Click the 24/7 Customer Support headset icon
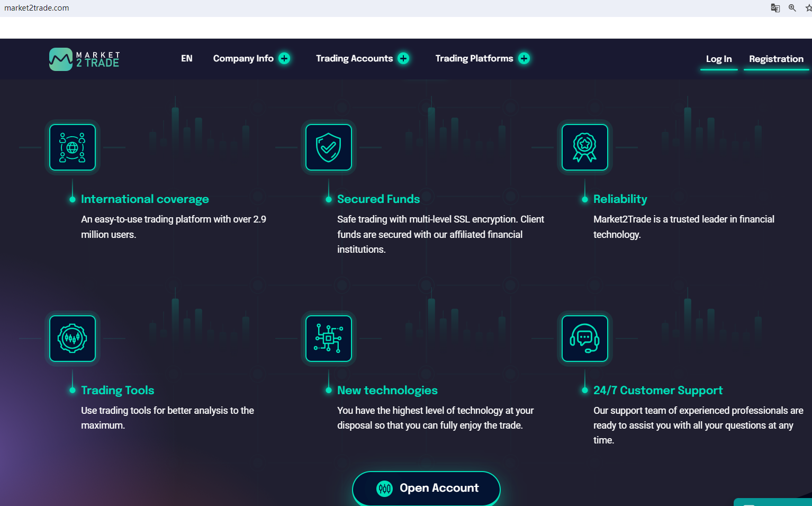Screen dimensions: 812x506 pos(585,339)
